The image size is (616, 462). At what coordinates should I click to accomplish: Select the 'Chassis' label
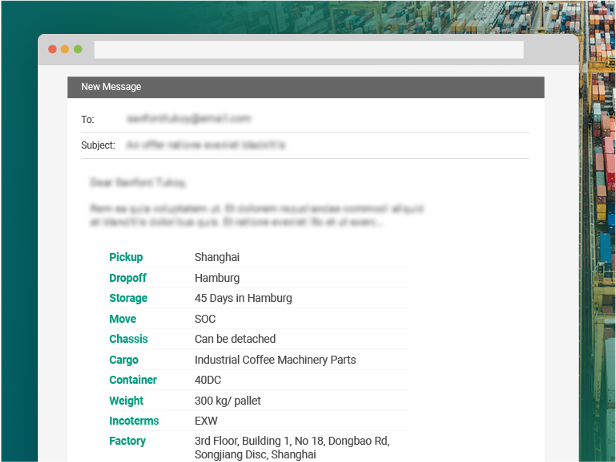click(128, 339)
